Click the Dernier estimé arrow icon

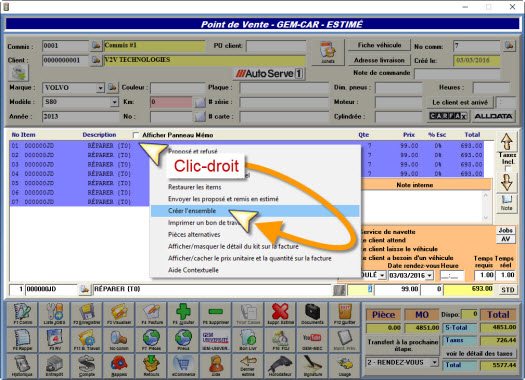[x=248, y=366]
